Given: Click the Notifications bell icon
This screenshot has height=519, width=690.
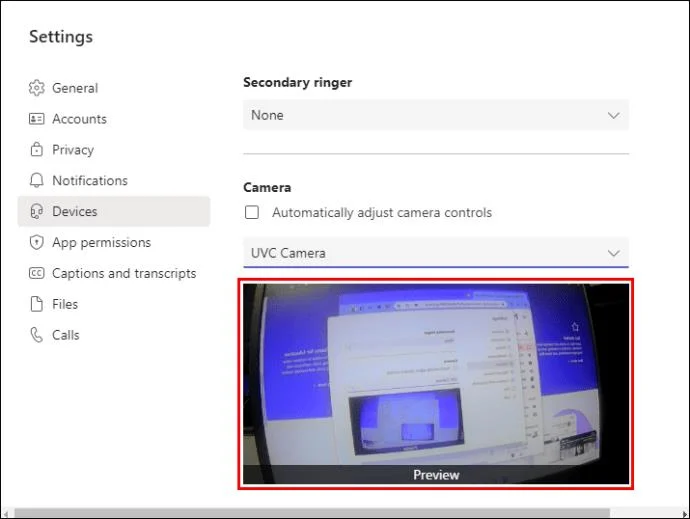Looking at the screenshot, I should [37, 180].
